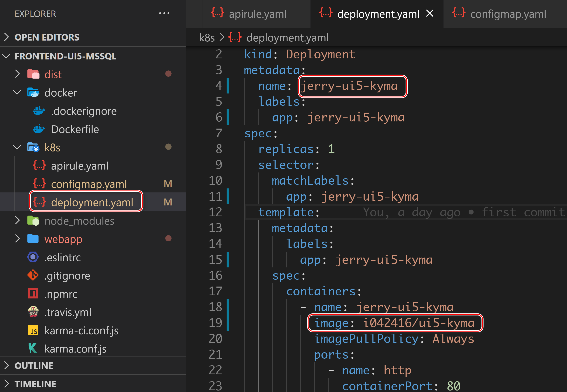This screenshot has width=567, height=392.
Task: Click the .eslintrc ESLint icon
Action: (x=33, y=257)
